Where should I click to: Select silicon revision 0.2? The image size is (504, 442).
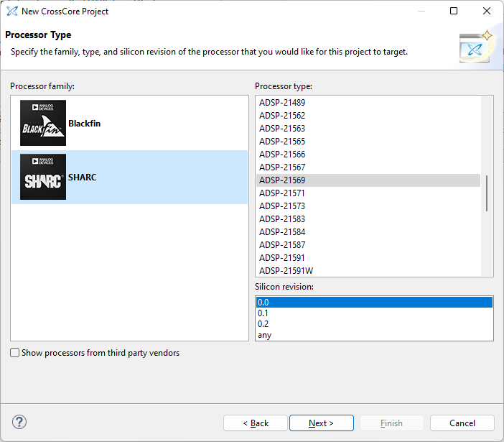(263, 324)
